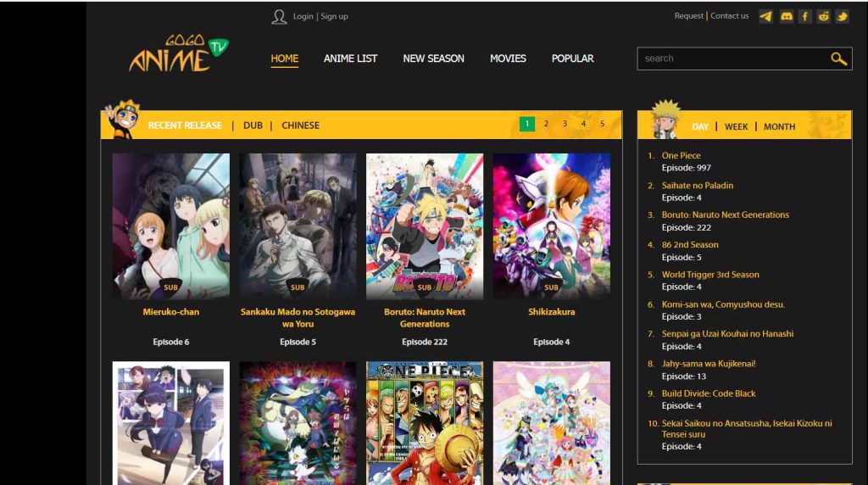Screen dimensions: 868x485
Task: Open One Piece in the ranking list
Action: [x=681, y=155]
